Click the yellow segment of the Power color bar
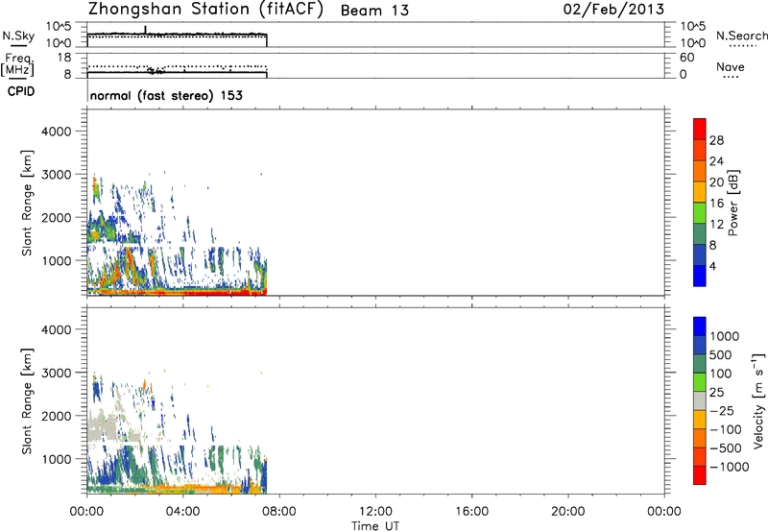The image size is (768, 532). [700, 191]
